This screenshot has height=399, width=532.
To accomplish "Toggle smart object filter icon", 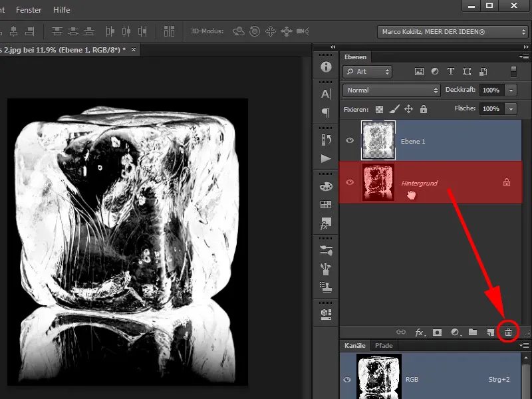I will pyautogui.click(x=483, y=71).
